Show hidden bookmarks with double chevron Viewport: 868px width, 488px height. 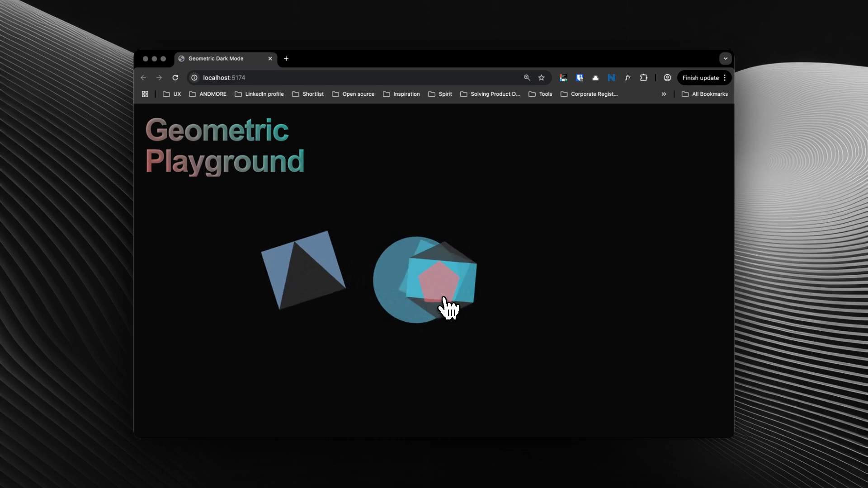tap(664, 94)
